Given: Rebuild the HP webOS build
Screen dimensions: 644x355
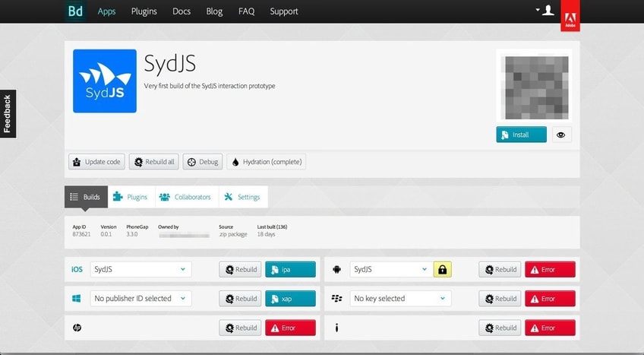Looking at the screenshot, I should tap(240, 328).
